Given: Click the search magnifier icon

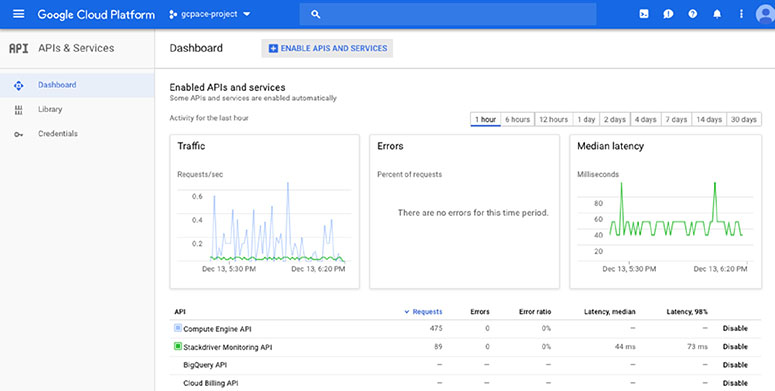Looking at the screenshot, I should click(316, 14).
